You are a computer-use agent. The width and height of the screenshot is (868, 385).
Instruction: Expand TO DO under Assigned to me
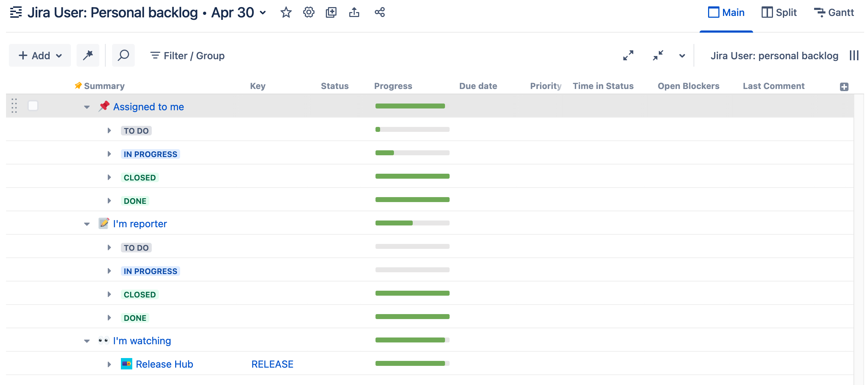(x=109, y=130)
